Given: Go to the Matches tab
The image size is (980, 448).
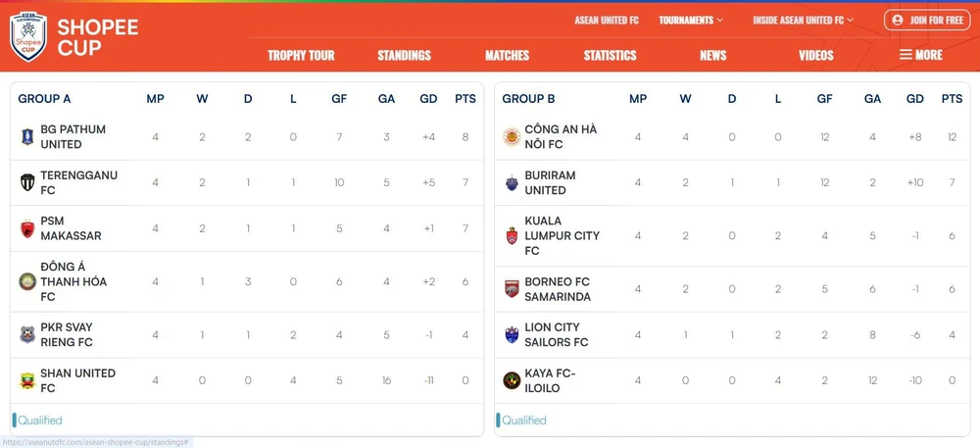Looking at the screenshot, I should (507, 56).
